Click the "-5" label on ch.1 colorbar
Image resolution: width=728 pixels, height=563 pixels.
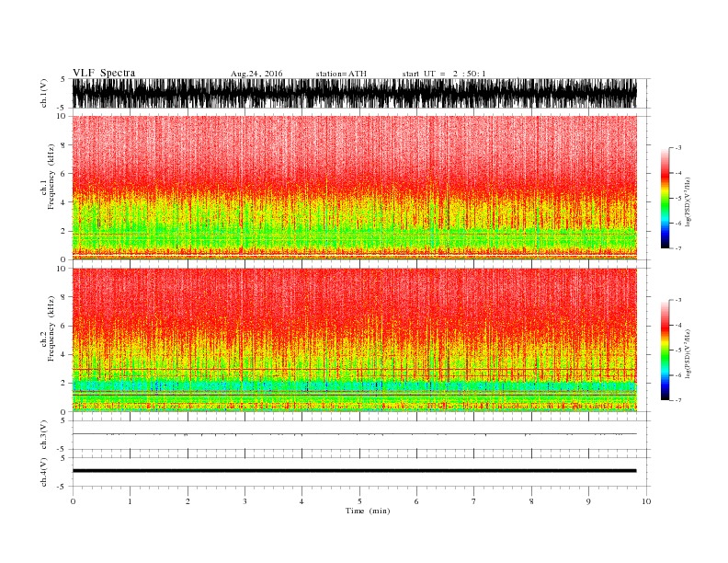pyautogui.click(x=678, y=199)
